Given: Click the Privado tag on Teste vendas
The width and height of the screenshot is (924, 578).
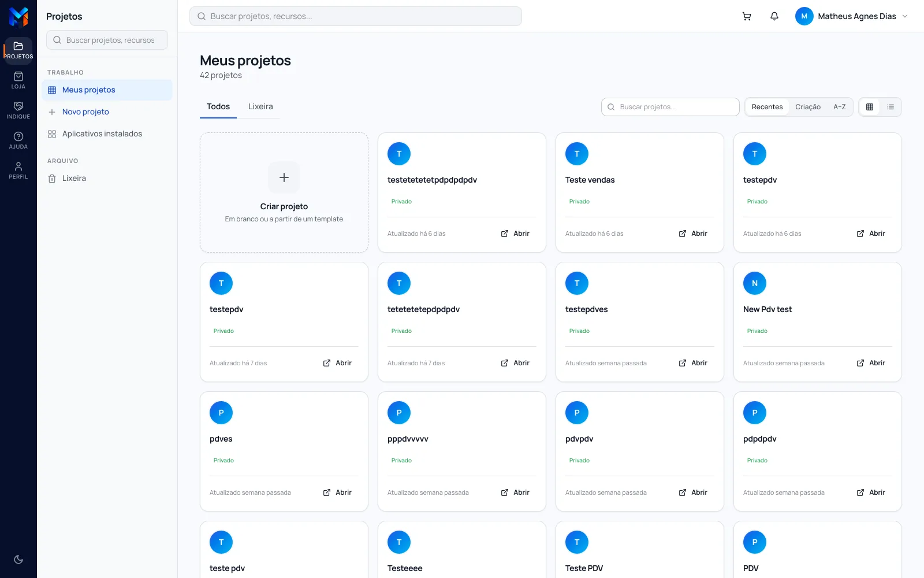Looking at the screenshot, I should tap(579, 202).
